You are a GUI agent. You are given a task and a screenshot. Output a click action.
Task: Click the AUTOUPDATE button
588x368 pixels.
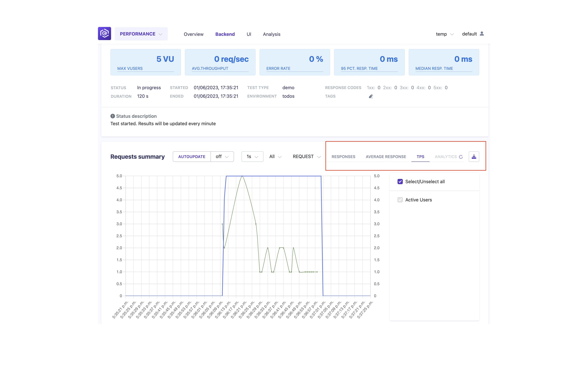pyautogui.click(x=192, y=157)
